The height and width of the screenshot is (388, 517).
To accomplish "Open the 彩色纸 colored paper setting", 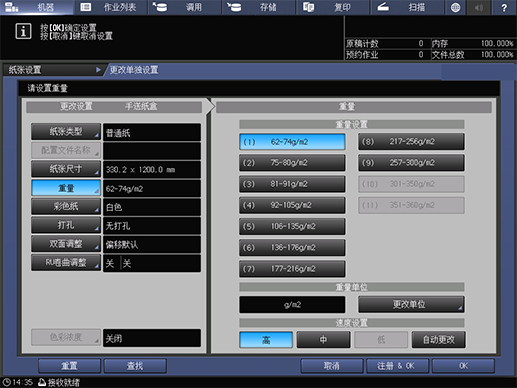I will (66, 207).
